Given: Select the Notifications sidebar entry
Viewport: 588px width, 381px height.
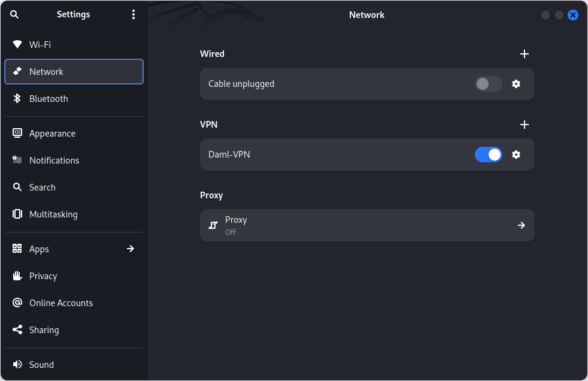Looking at the screenshot, I should tap(54, 160).
